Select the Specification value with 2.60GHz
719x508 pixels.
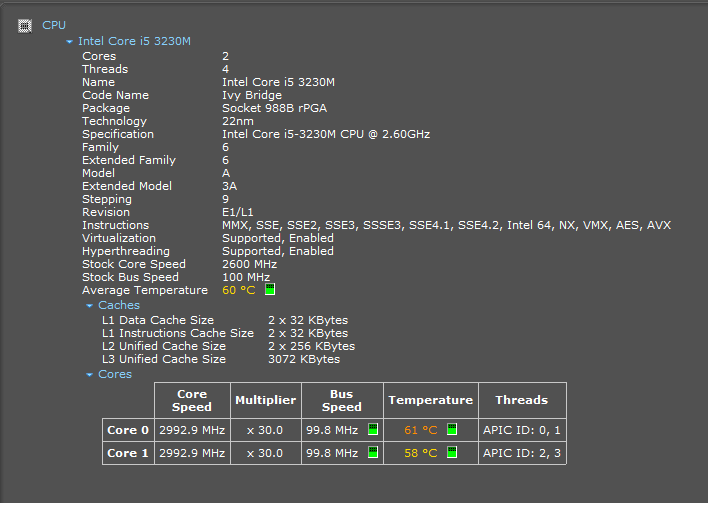tap(326, 134)
